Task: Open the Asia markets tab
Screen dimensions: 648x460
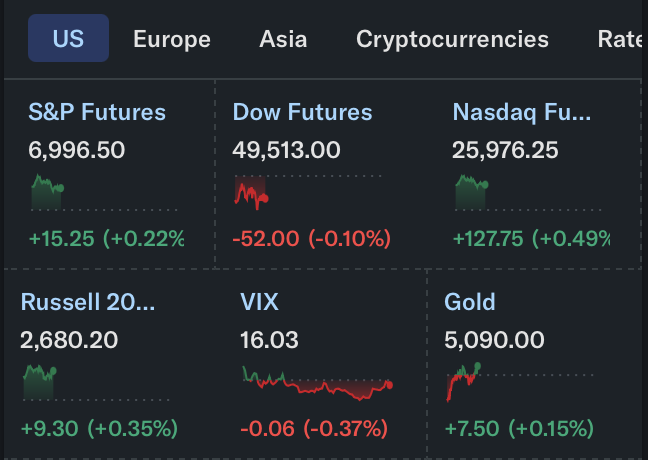Action: (283, 39)
